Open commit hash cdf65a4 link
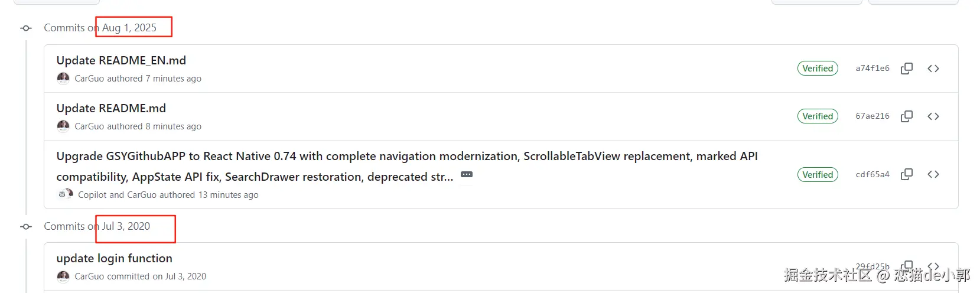The width and height of the screenshot is (980, 293). (x=872, y=174)
